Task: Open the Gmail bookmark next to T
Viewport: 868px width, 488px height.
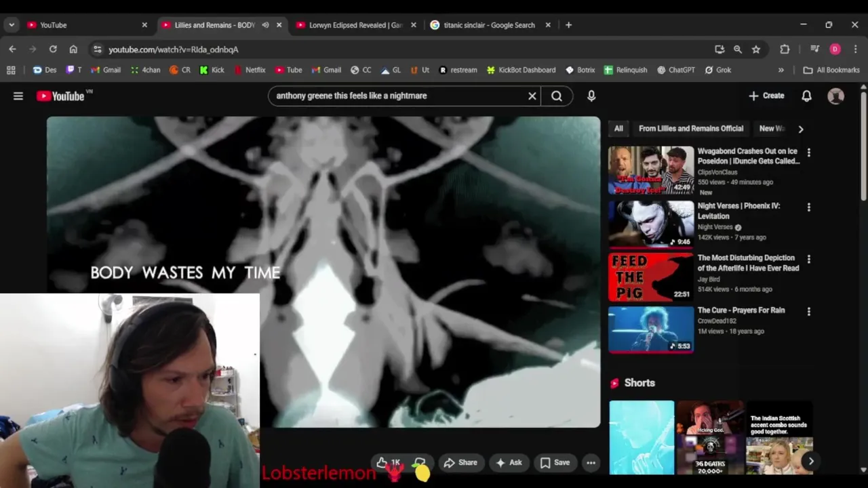Action: click(x=106, y=70)
